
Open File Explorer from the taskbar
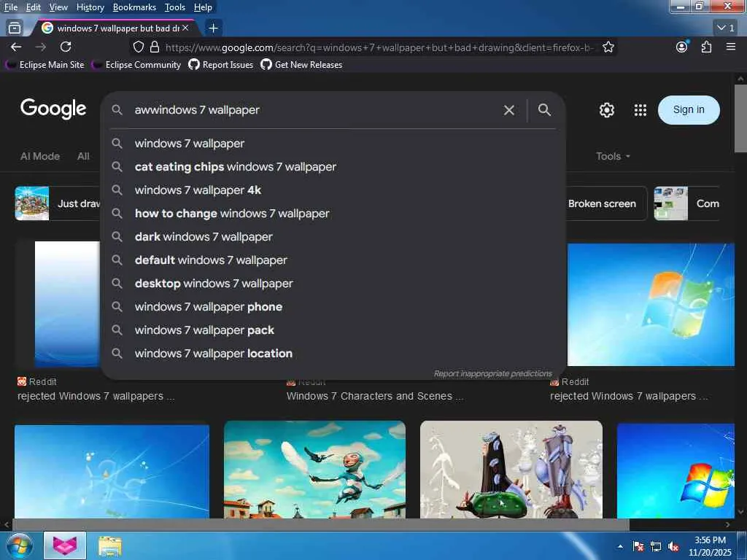point(110,545)
